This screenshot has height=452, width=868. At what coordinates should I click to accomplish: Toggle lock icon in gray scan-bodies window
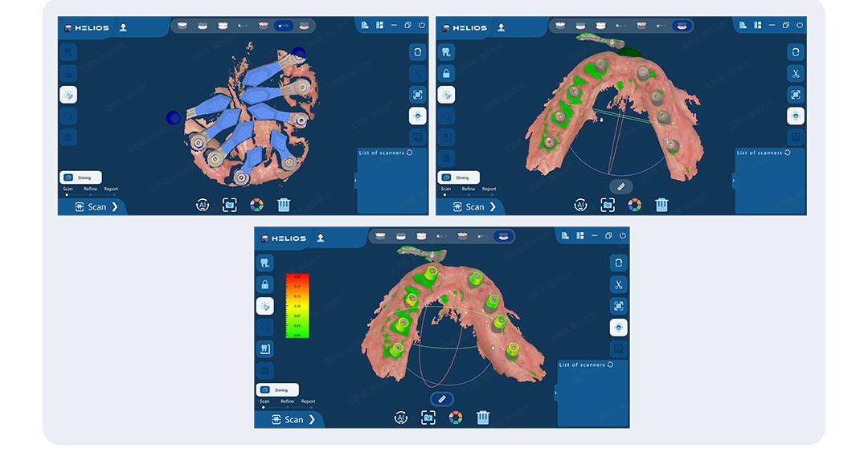point(446,73)
